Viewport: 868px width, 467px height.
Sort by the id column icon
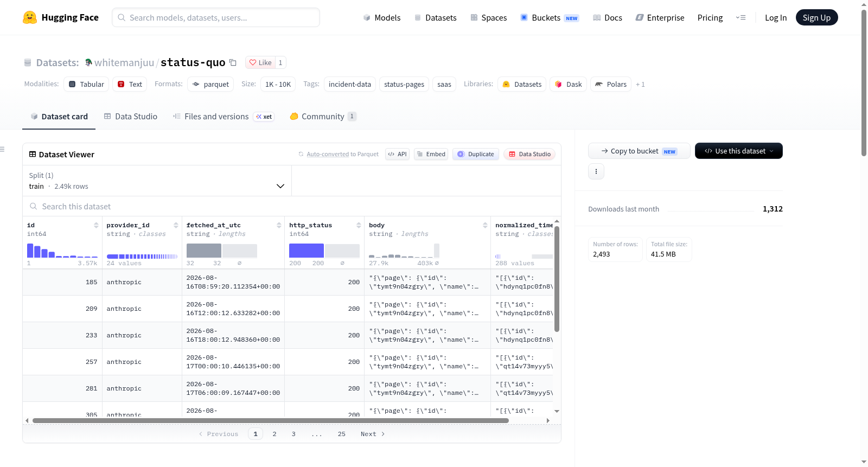pos(96,225)
